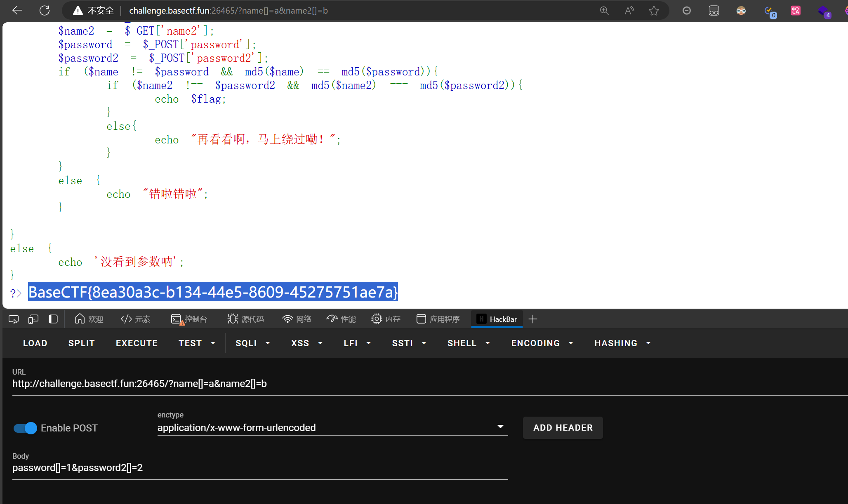The height and width of the screenshot is (504, 848).
Task: Add page to favorites with star icon
Action: click(x=654, y=11)
